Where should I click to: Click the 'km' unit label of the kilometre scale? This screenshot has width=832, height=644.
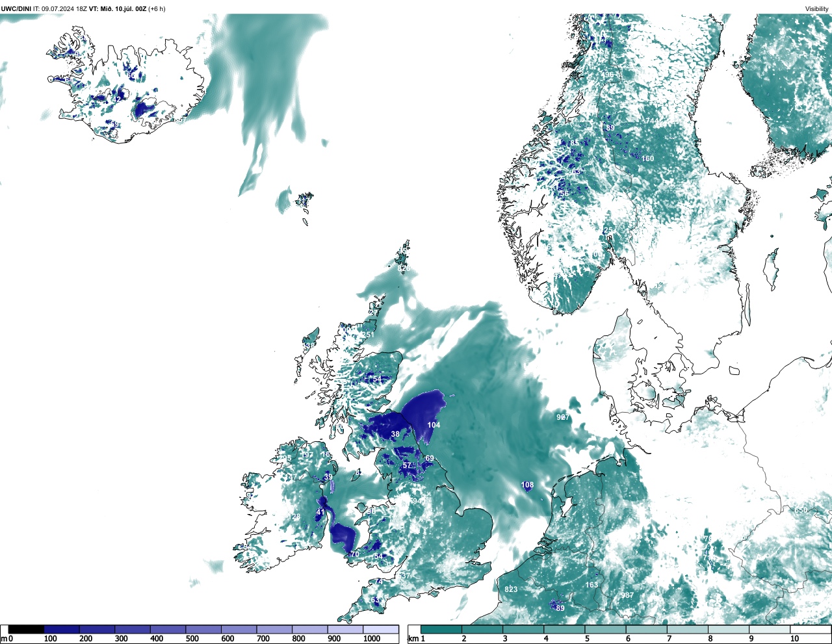coord(413,639)
